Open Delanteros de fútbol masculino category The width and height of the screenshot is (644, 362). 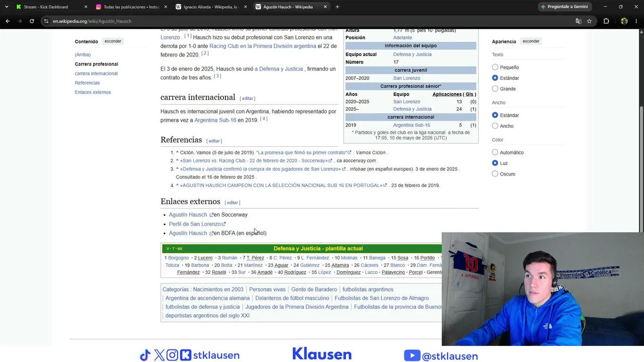[292, 298]
